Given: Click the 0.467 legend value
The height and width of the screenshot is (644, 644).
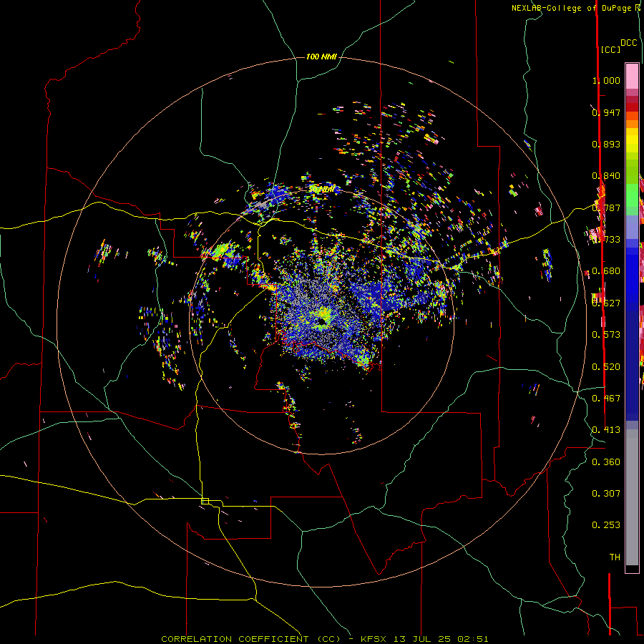Looking at the screenshot, I should 606,398.
